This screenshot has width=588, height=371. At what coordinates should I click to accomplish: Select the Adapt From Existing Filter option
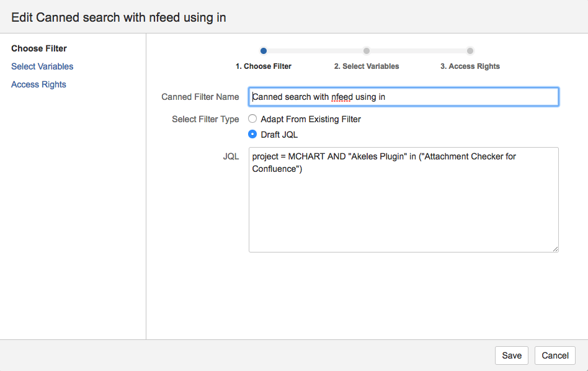tap(252, 118)
